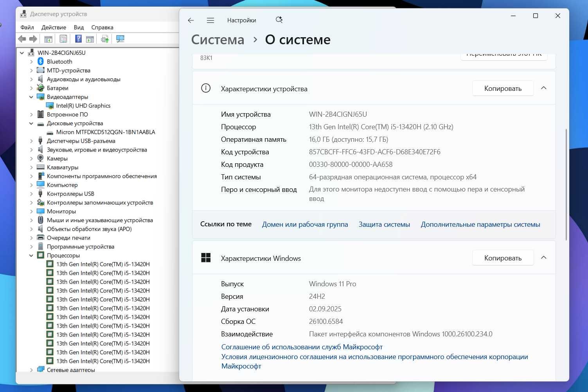Click the Windows 11 Pro edition value

(333, 284)
